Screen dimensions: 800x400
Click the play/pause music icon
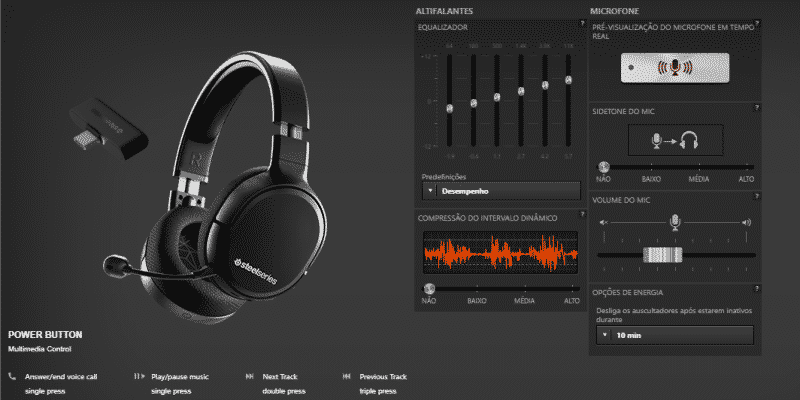pyautogui.click(x=139, y=377)
